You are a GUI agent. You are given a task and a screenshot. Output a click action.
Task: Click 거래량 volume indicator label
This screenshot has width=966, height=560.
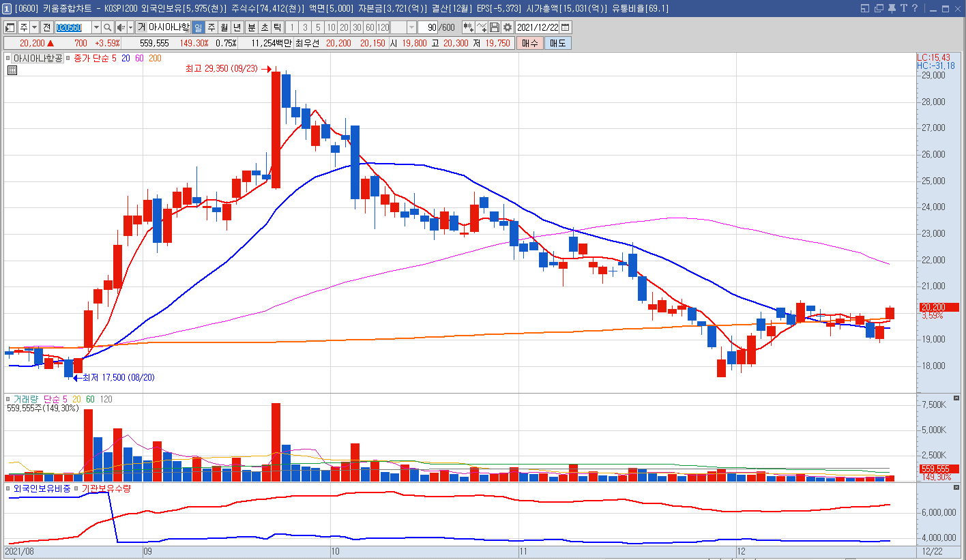pos(26,399)
